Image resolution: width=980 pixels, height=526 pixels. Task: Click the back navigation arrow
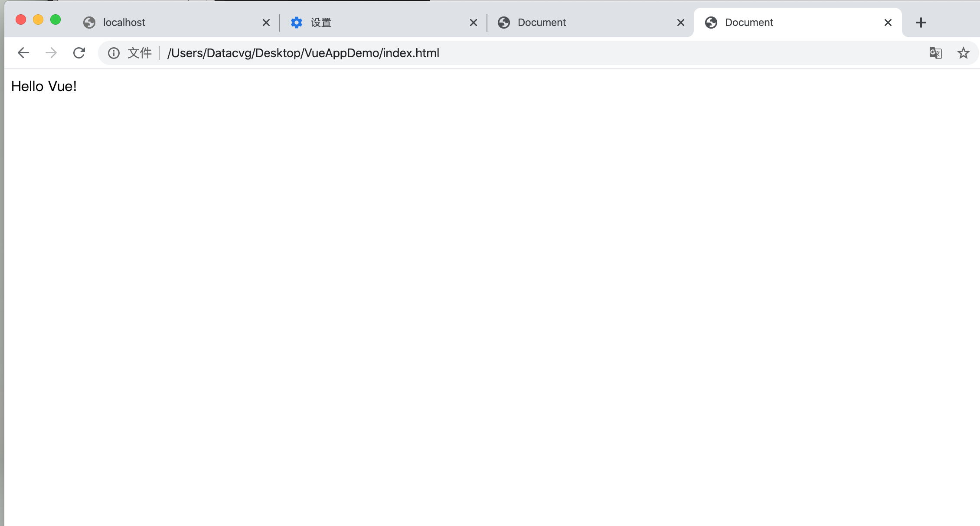tap(23, 52)
